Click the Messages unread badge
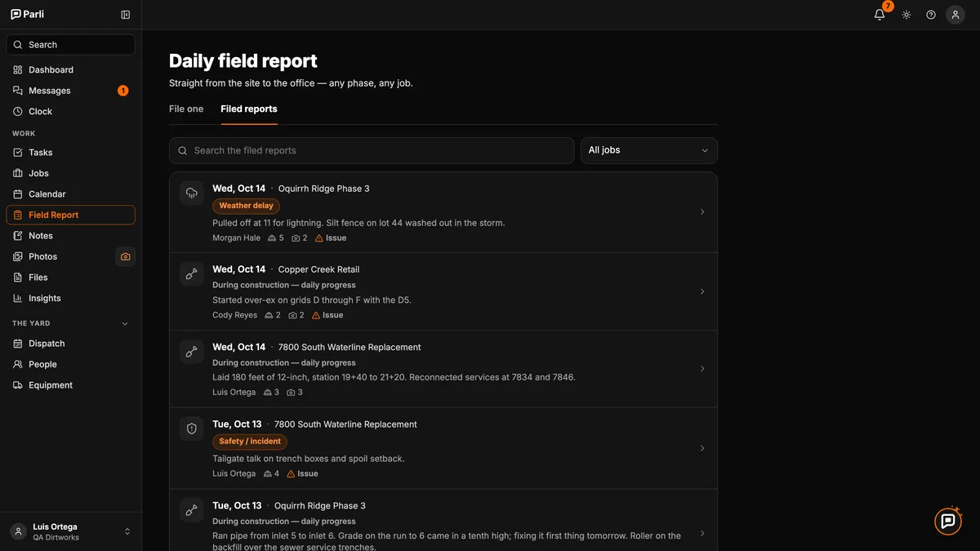Image resolution: width=980 pixels, height=551 pixels. pyautogui.click(x=122, y=91)
